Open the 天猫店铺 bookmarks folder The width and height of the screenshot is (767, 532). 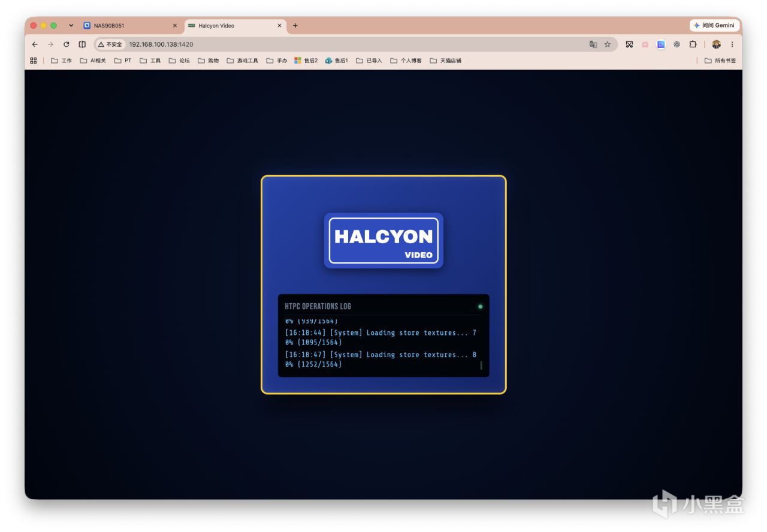446,61
